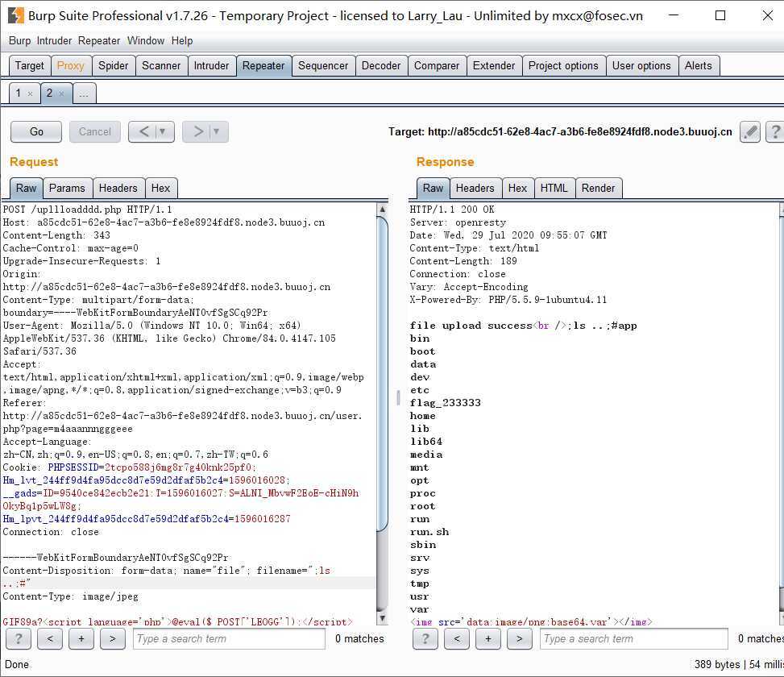Focus the Response search term field
Image resolution: width=784 pixels, height=677 pixels.
[634, 638]
